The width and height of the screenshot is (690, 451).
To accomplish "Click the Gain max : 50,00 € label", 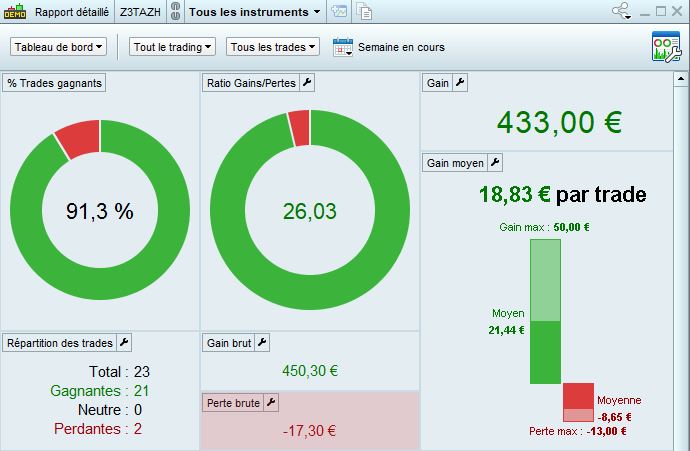I will [544, 227].
